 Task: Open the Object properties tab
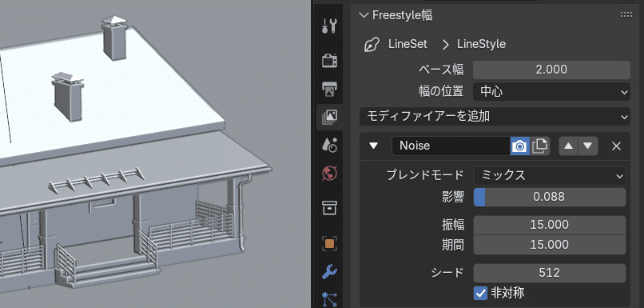click(329, 243)
